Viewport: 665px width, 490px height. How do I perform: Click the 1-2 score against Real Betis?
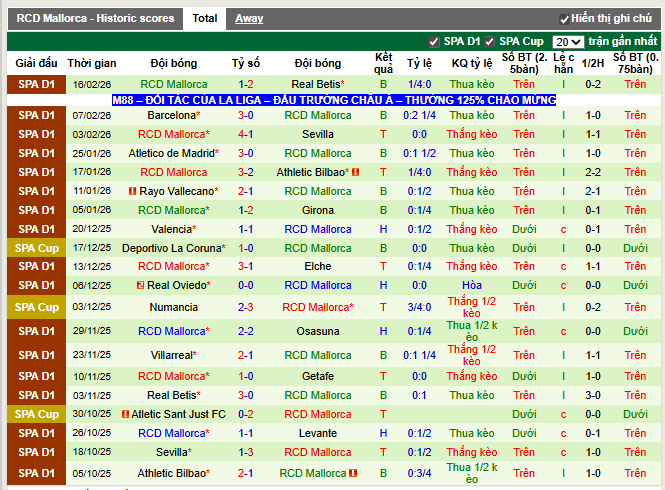click(x=246, y=84)
